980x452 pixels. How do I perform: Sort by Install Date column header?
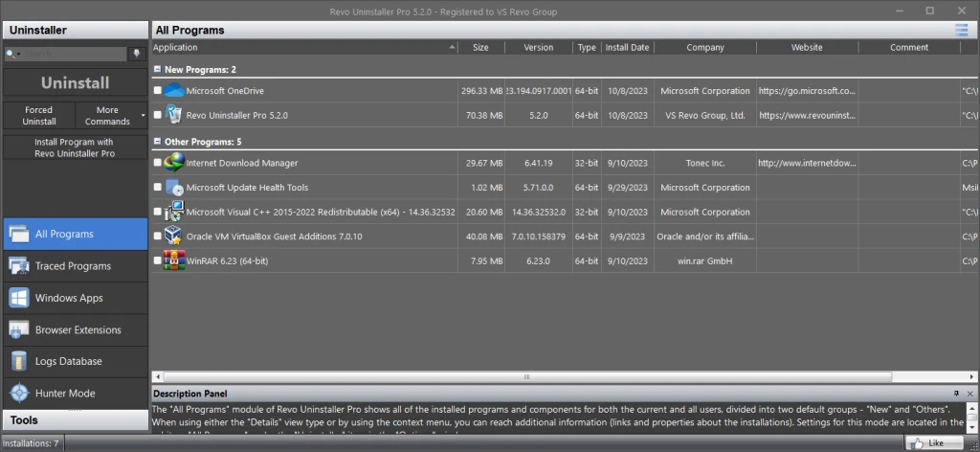pos(627,48)
